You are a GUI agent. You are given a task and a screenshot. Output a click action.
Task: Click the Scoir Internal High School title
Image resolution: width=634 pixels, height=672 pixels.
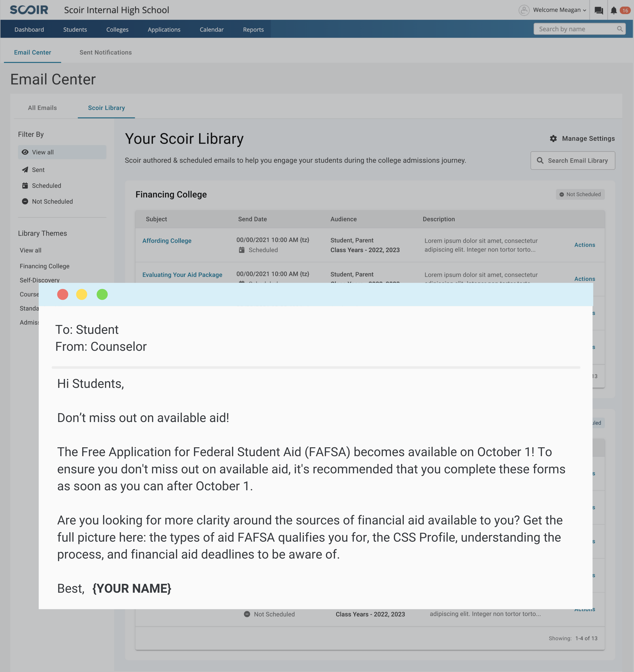[117, 10]
